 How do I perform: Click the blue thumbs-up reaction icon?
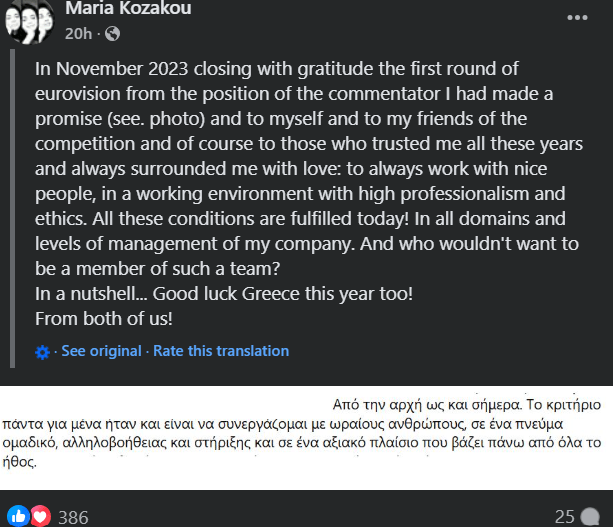pos(18,516)
